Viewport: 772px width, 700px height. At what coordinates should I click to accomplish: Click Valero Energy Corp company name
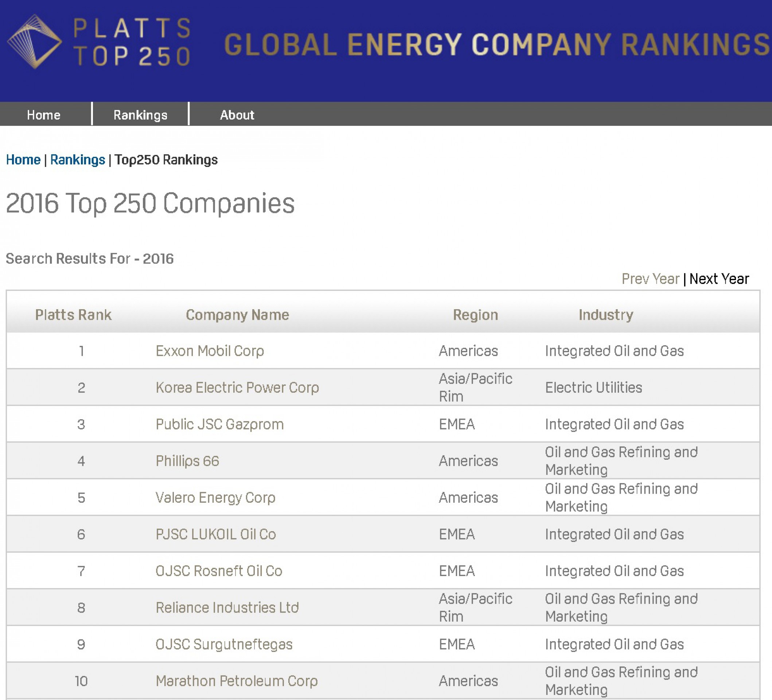(215, 497)
